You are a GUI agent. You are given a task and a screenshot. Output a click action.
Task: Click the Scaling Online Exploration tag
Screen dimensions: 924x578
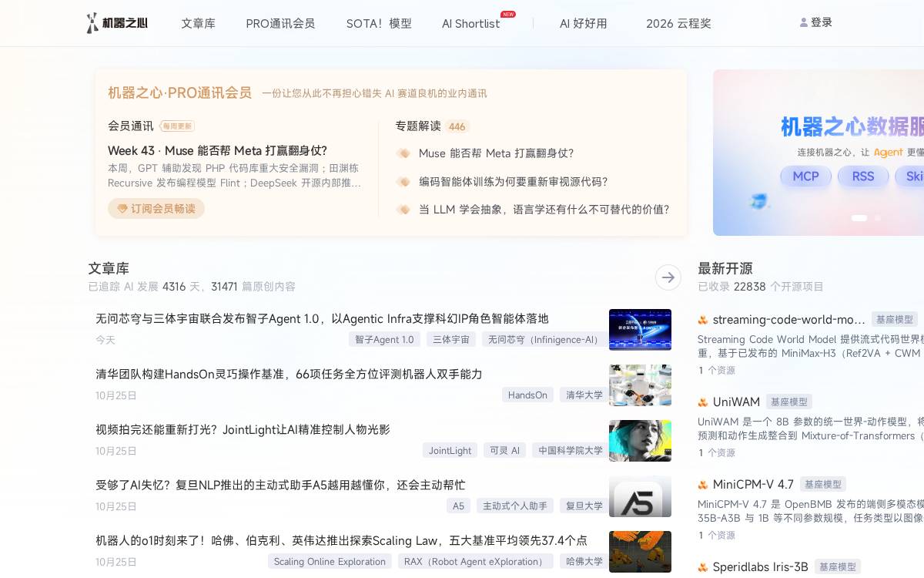coord(330,562)
